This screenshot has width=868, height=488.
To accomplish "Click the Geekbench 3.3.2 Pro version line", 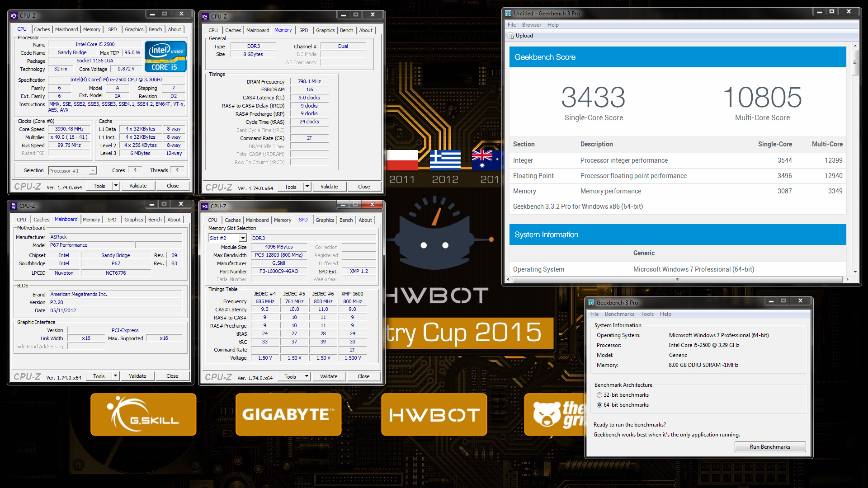I will pyautogui.click(x=578, y=206).
